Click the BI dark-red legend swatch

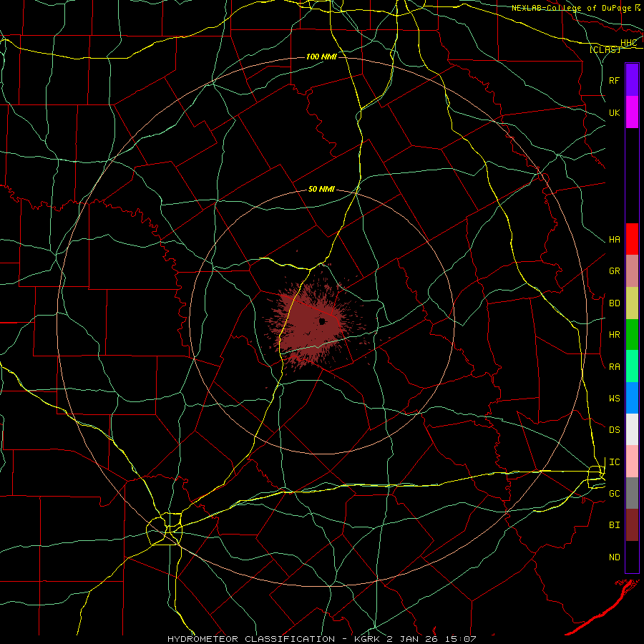pos(632,525)
